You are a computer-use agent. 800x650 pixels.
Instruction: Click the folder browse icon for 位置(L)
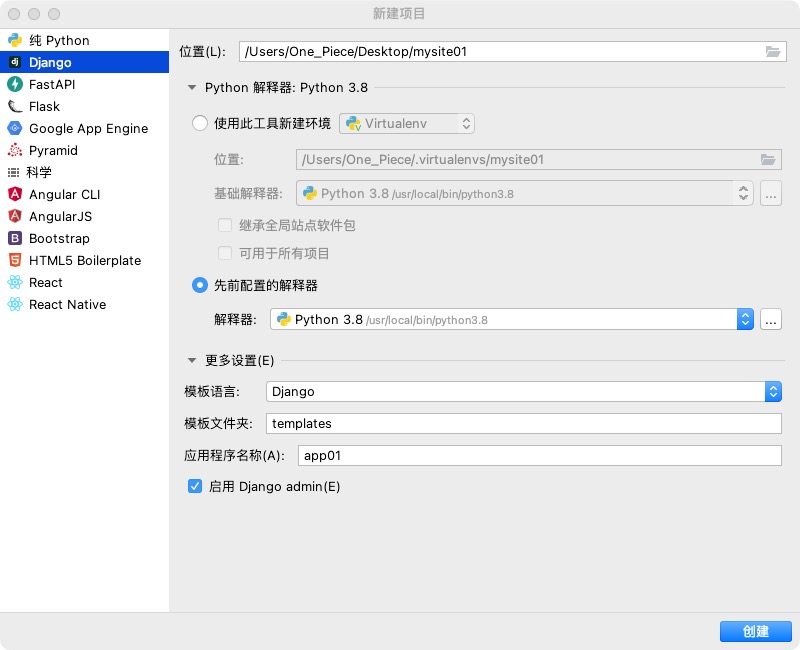pos(772,51)
